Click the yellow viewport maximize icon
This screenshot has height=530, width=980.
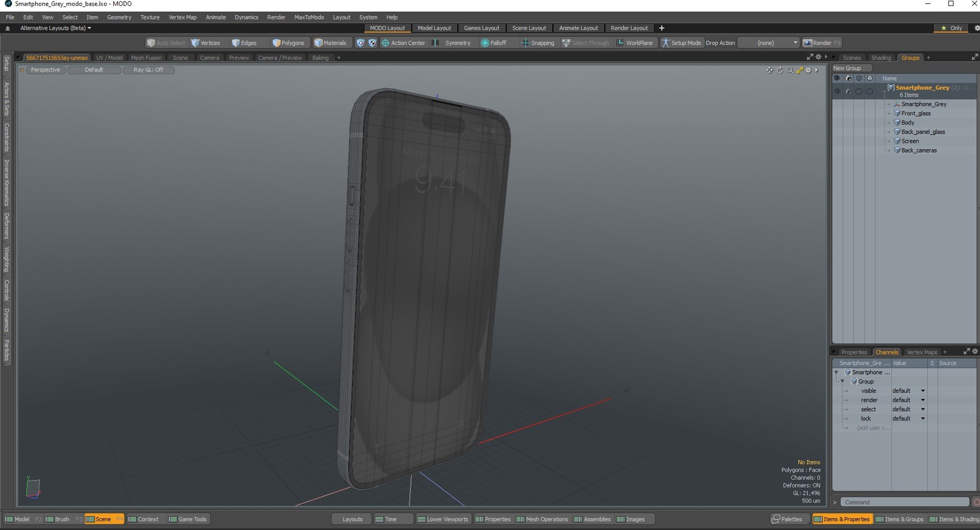click(x=800, y=70)
